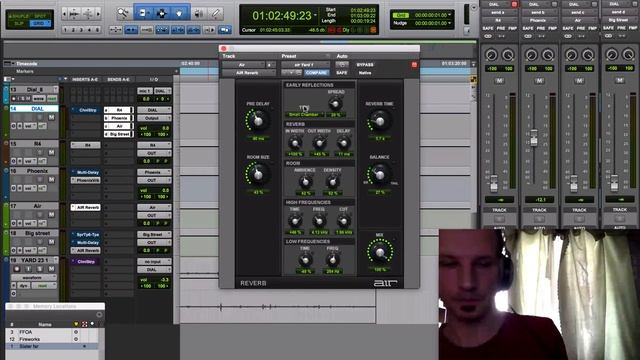This screenshot has width=640, height=360.
Task: Enable Slip edit mode
Action: (x=18, y=24)
